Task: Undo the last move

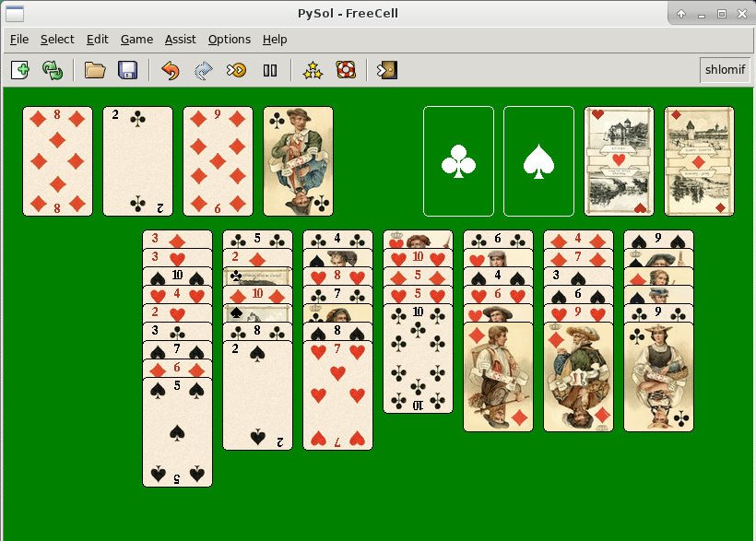Action: click(171, 70)
